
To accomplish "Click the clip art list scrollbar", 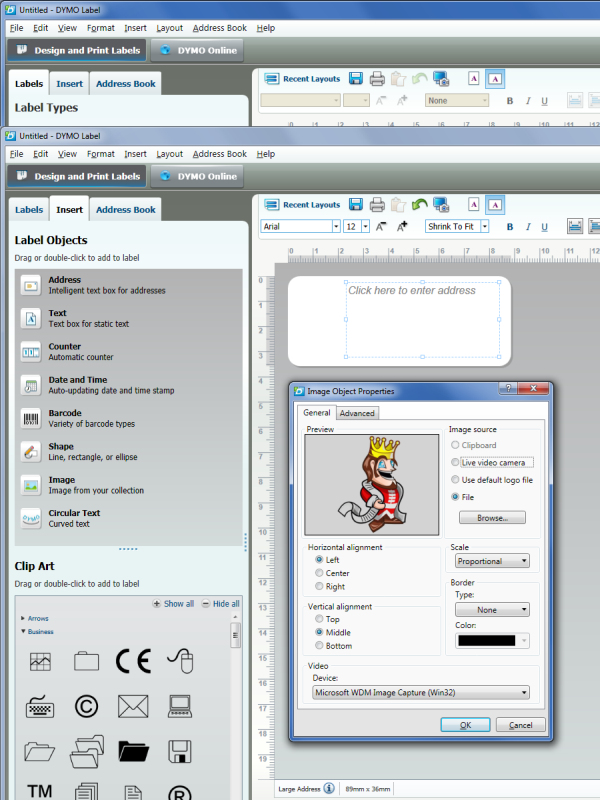I will pos(235,636).
